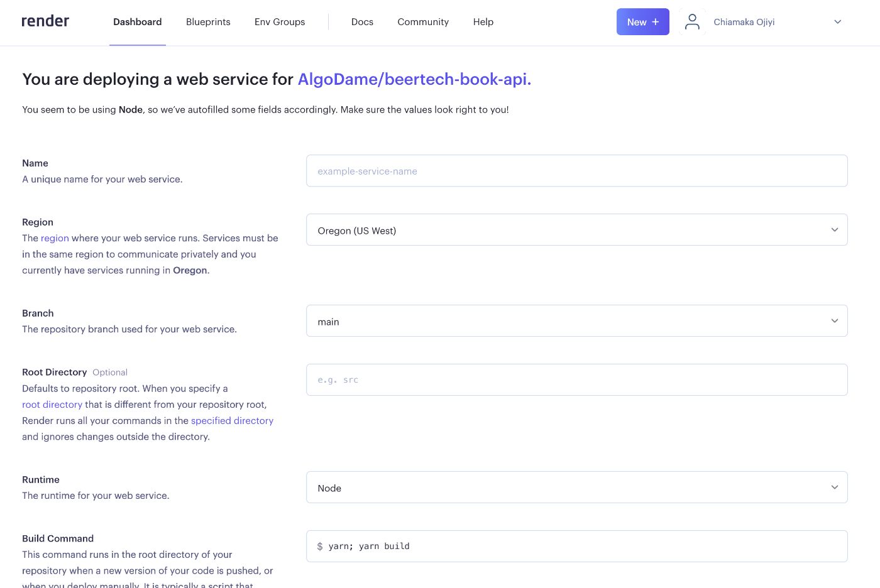Switch to the Blueprints section
The image size is (880, 588).
coord(208,22)
